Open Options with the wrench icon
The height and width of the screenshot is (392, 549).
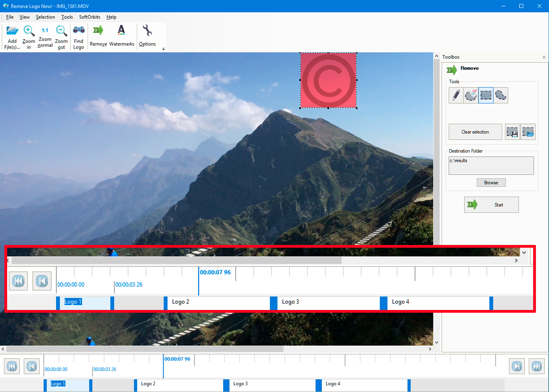pyautogui.click(x=147, y=36)
